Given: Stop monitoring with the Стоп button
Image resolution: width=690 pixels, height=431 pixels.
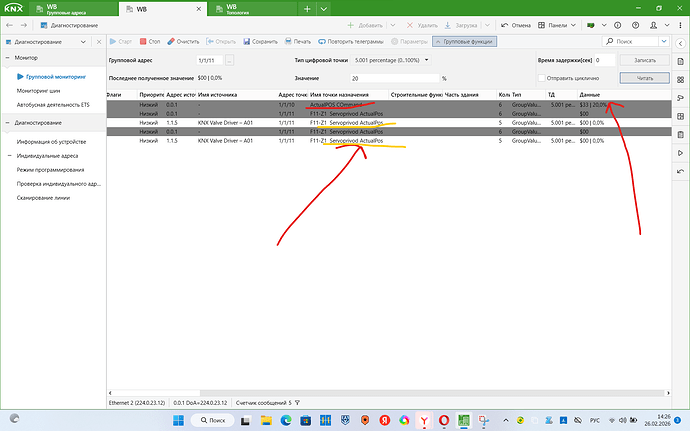Looking at the screenshot, I should [150, 41].
